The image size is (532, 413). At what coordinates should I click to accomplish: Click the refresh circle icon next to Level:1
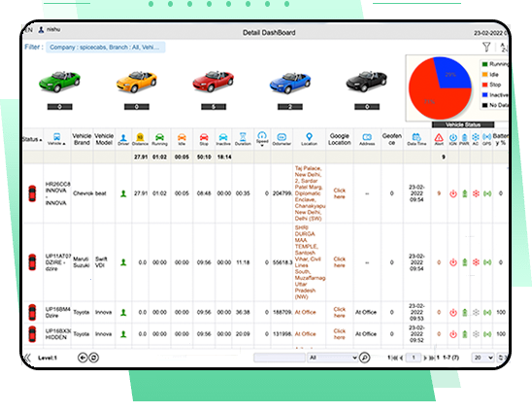click(x=94, y=358)
